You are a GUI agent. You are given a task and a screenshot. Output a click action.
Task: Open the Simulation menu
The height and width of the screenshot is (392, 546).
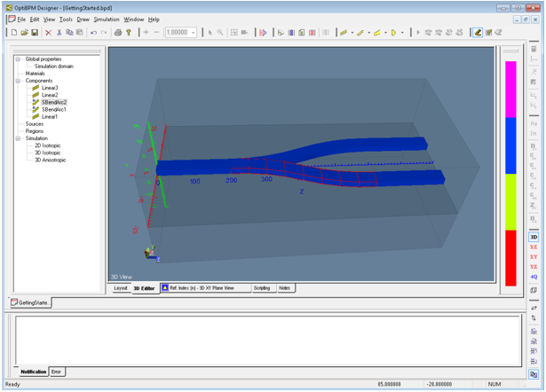(106, 19)
